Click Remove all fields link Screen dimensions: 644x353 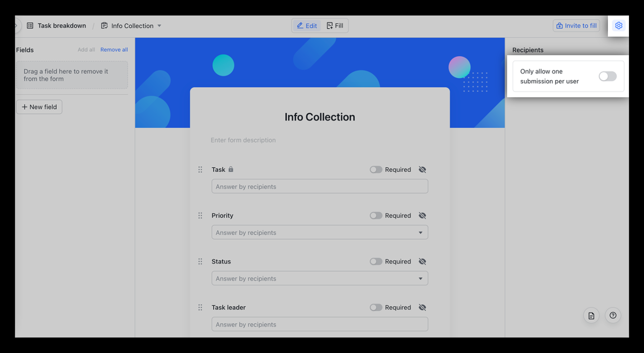pyautogui.click(x=114, y=50)
